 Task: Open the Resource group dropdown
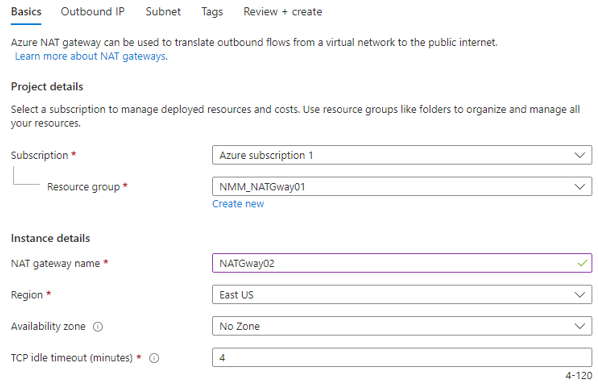click(x=402, y=186)
